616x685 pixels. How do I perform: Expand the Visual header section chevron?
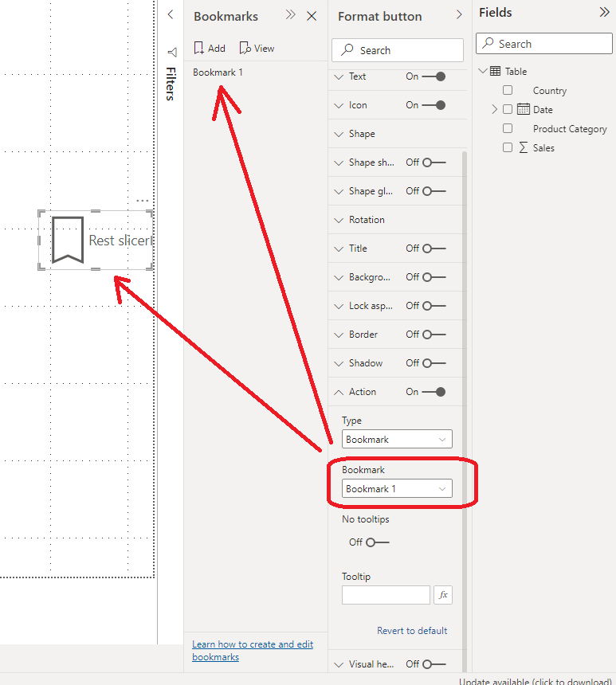tap(339, 665)
